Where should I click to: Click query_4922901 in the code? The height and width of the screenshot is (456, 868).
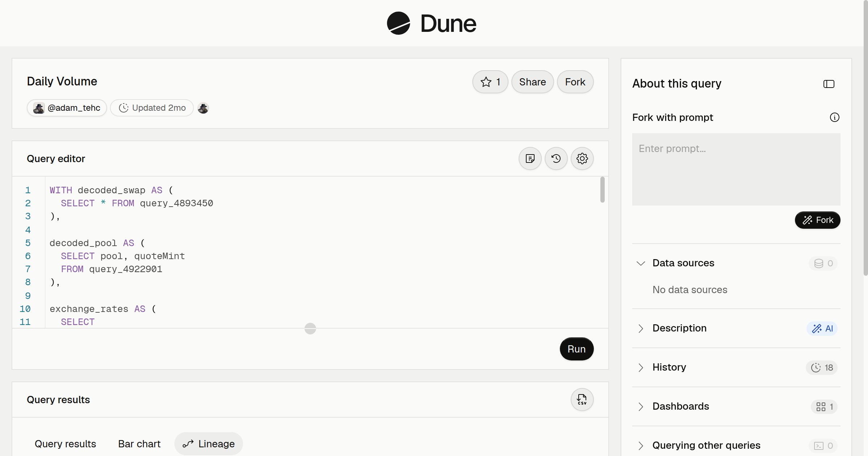125,269
